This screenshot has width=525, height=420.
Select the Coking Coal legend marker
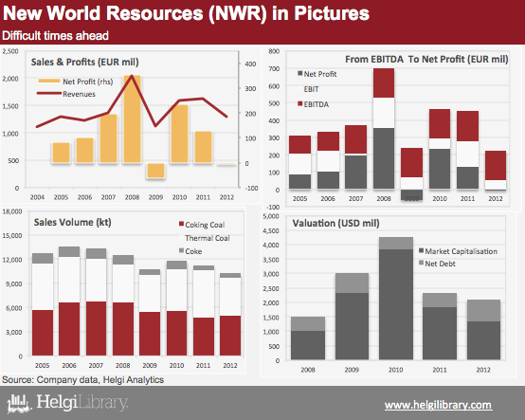pyautogui.click(x=181, y=224)
